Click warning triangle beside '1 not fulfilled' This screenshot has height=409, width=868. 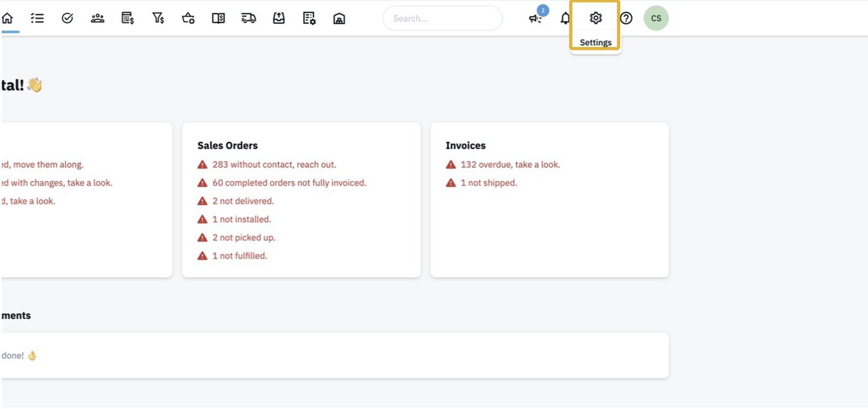point(202,256)
